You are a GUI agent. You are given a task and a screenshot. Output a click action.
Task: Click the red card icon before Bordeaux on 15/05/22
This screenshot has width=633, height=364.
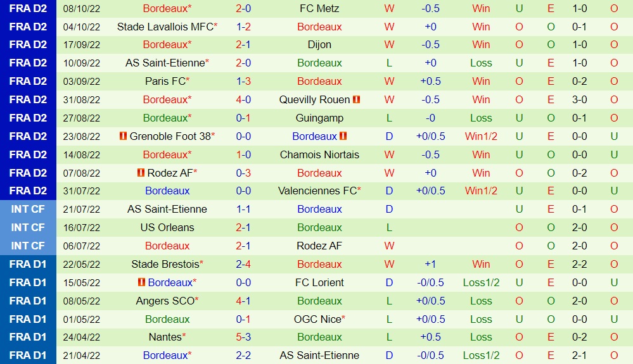[141, 282]
